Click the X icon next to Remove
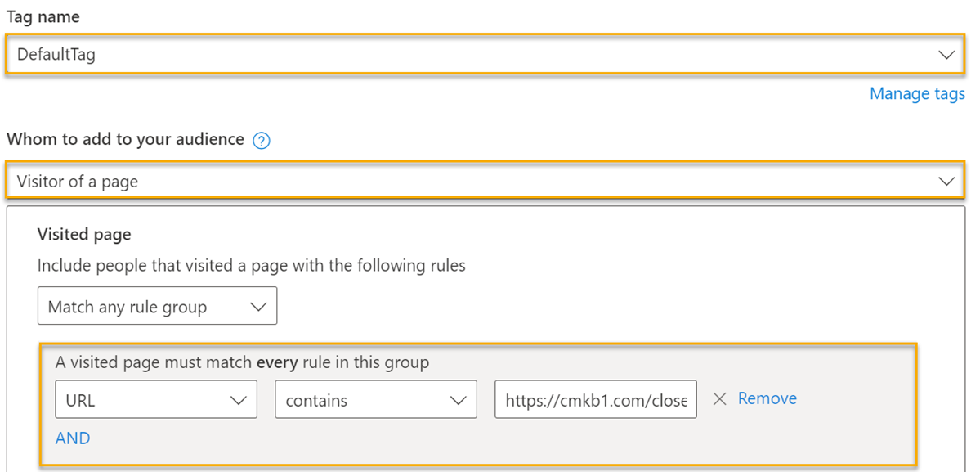980x472 pixels. 719,399
